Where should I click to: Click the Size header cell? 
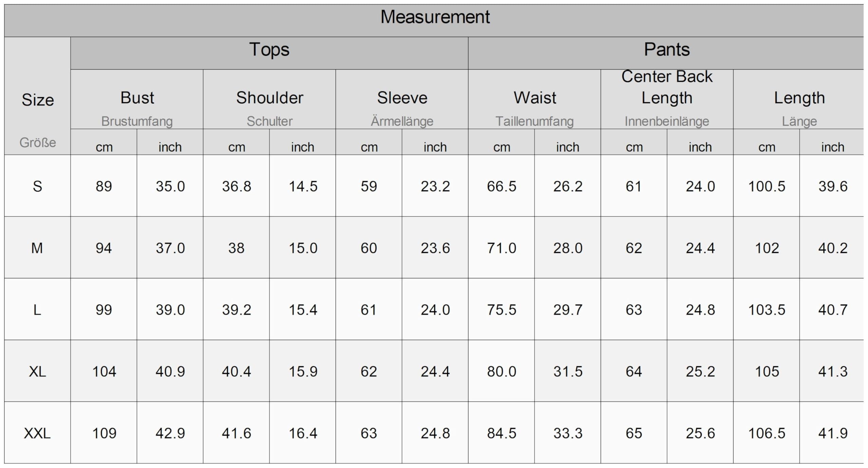pos(38,100)
